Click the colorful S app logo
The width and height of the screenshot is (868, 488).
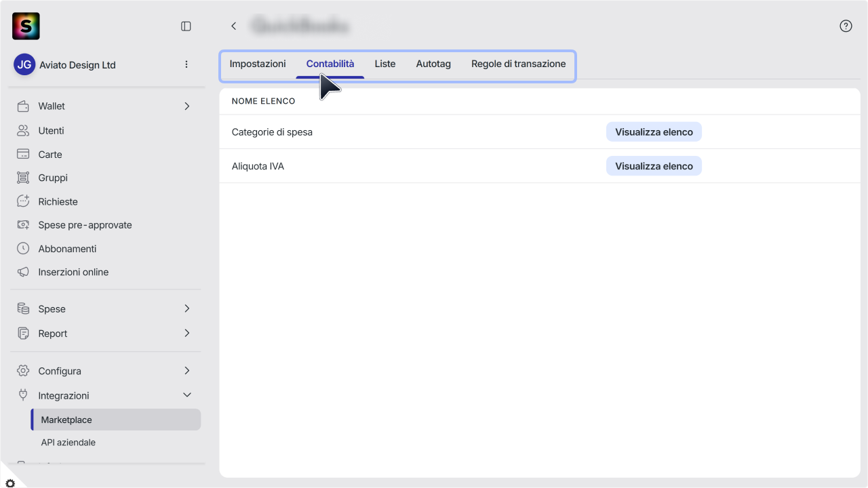26,26
